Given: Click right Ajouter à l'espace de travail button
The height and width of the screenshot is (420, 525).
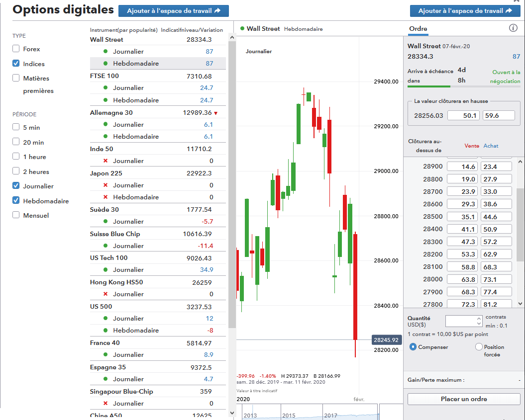Looking at the screenshot, I should pyautogui.click(x=465, y=11).
